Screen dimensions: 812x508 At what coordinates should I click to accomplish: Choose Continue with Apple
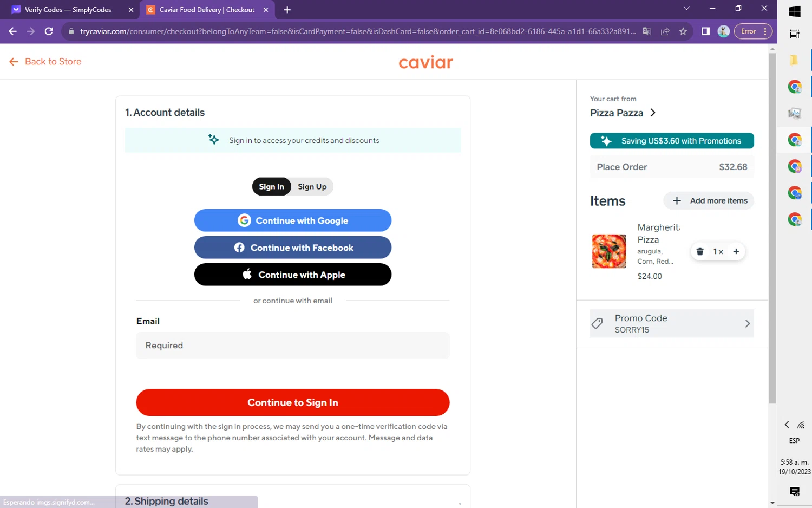(x=293, y=275)
